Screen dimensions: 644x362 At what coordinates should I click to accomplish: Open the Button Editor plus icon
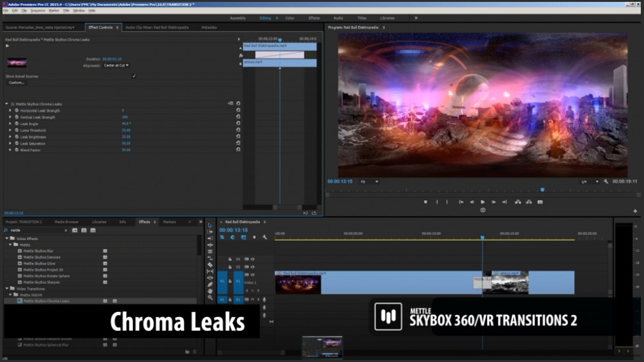pos(635,211)
